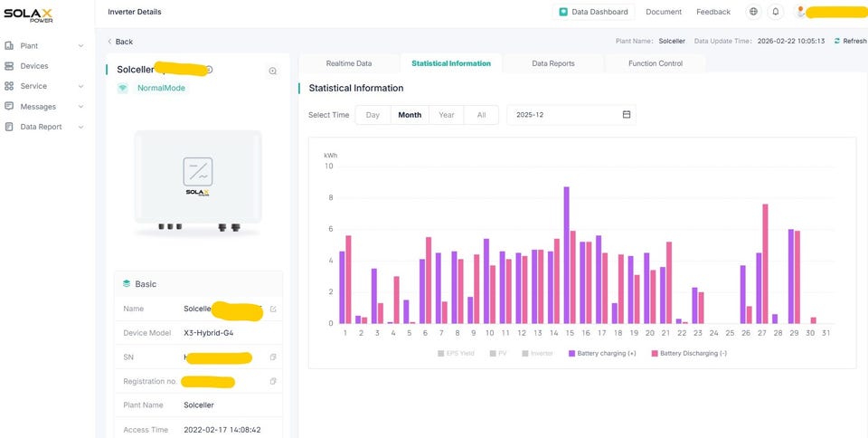868x438 pixels.
Task: Copy the SN using copy icon
Action: [x=273, y=357]
